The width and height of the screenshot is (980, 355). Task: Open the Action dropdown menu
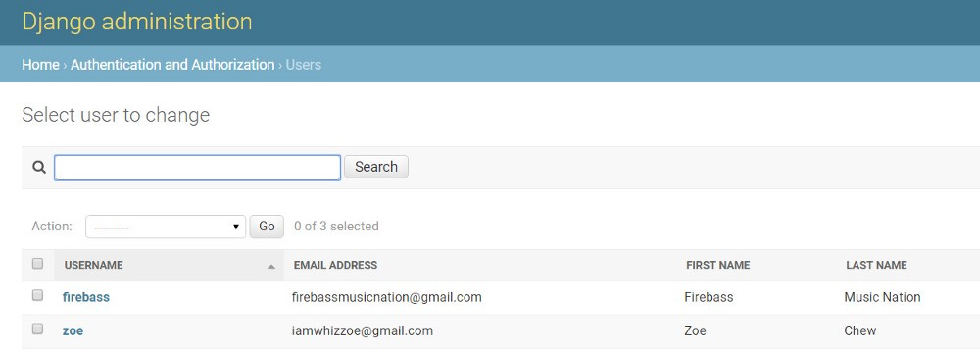pyautogui.click(x=165, y=227)
